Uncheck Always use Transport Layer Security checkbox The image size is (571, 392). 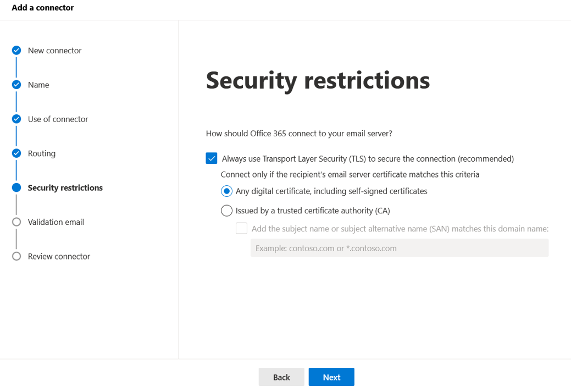tap(212, 158)
